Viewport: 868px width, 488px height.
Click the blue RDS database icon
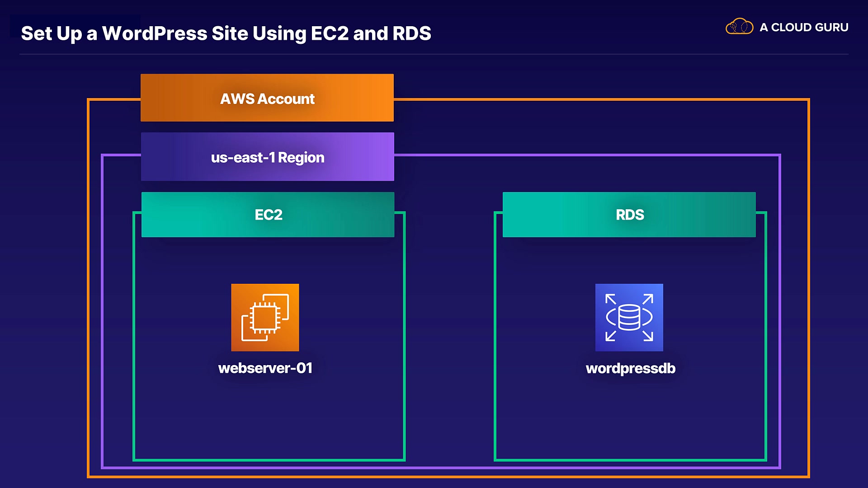pyautogui.click(x=629, y=317)
